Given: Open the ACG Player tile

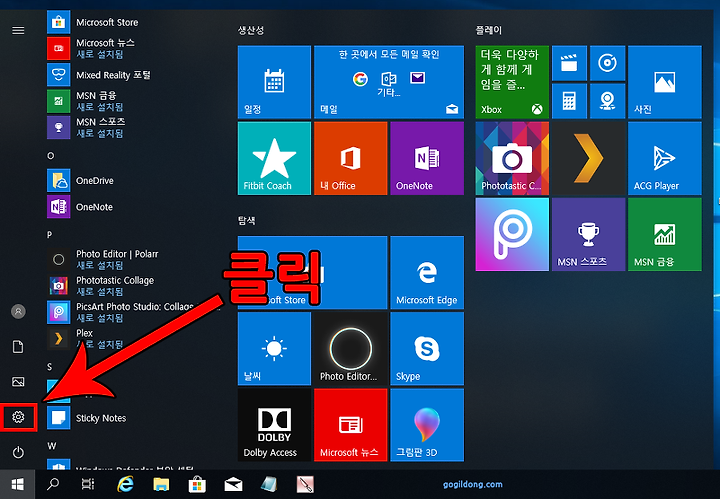Looking at the screenshot, I should pyautogui.click(x=664, y=158).
